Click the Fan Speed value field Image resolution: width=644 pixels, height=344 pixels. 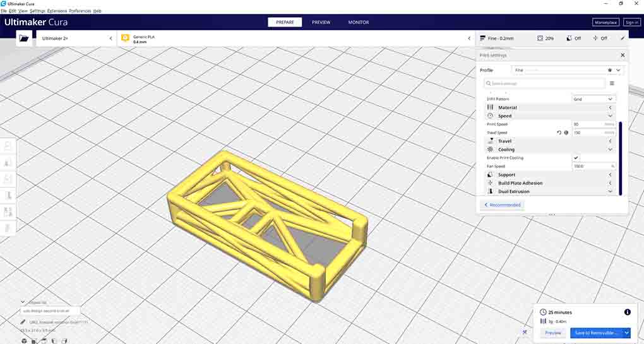point(594,166)
